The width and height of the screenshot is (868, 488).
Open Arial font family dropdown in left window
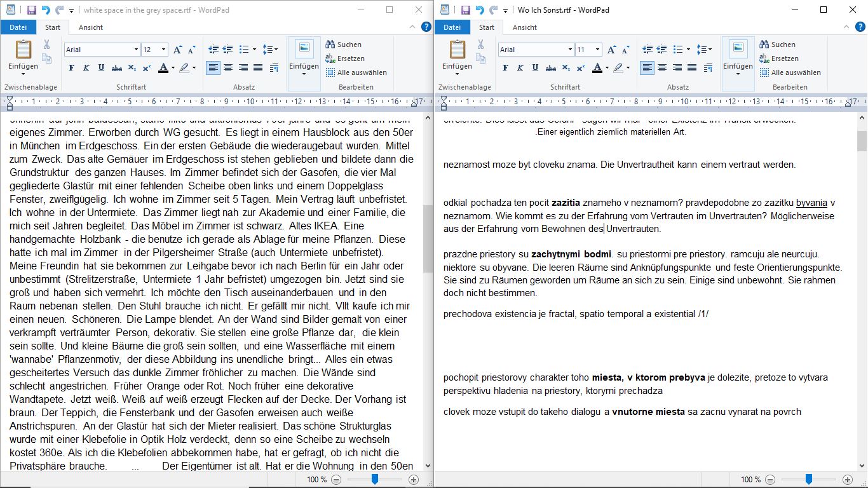point(136,50)
